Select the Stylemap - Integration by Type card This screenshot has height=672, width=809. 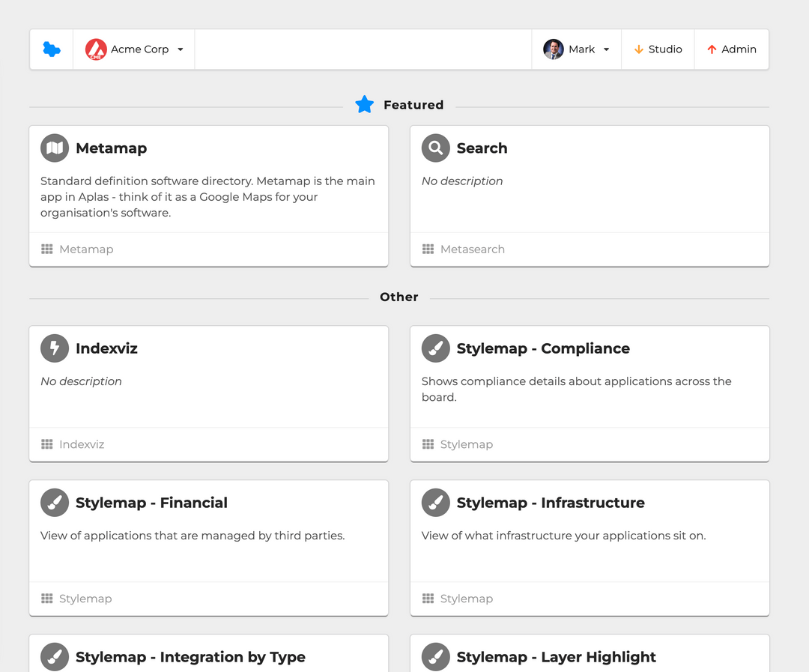point(208,657)
